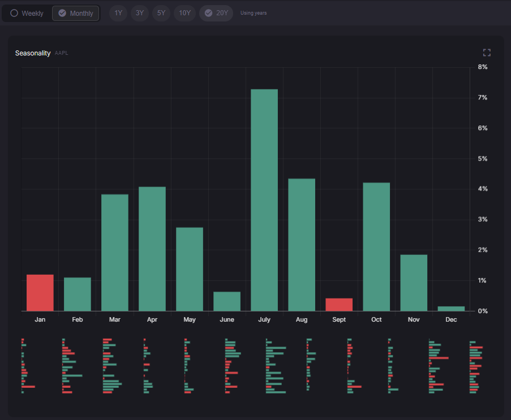Viewport: 511px width, 420px height.
Task: Click the July mini breakdown chart
Action: (x=276, y=366)
